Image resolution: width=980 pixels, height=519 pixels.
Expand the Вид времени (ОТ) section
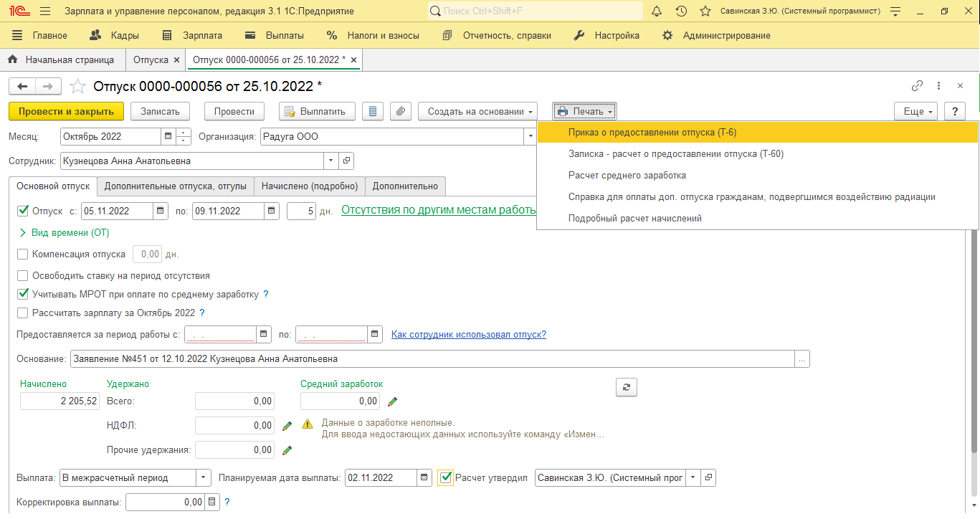[x=23, y=232]
